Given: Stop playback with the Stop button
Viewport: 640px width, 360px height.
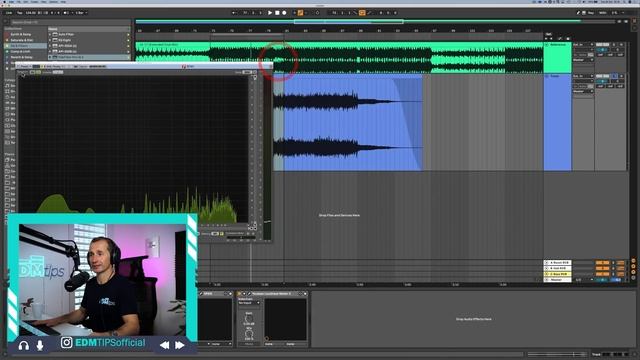Looking at the screenshot, I should (x=277, y=13).
